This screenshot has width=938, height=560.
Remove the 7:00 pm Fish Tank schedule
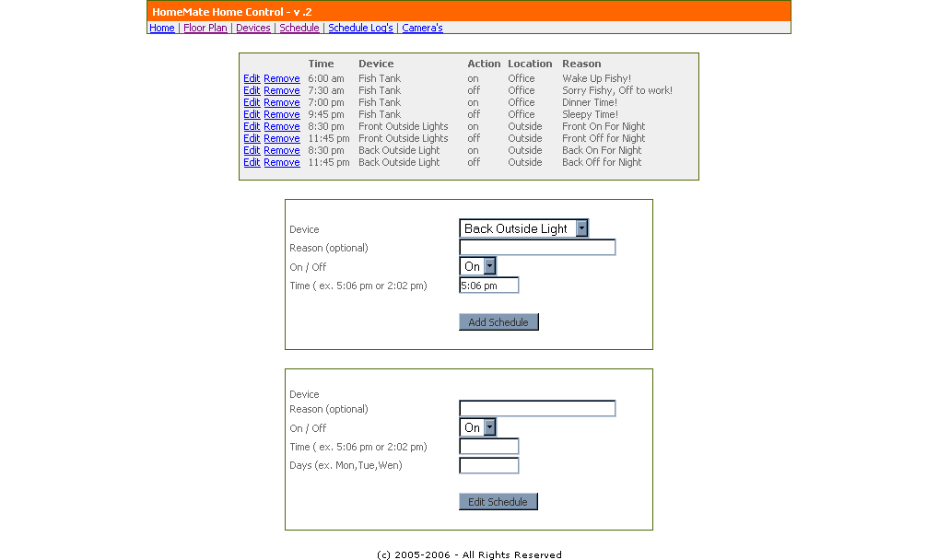(282, 102)
